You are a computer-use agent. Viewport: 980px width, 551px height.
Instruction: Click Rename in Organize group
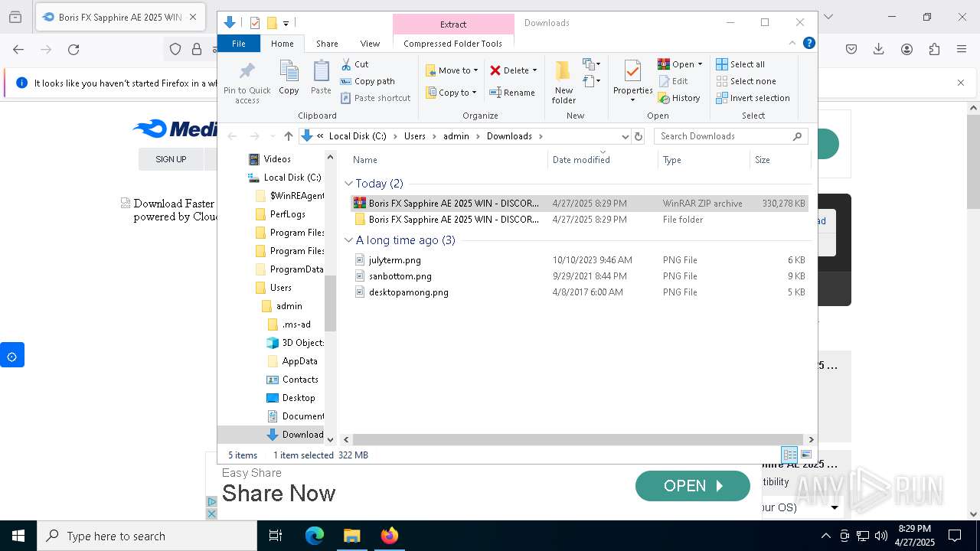(x=512, y=93)
